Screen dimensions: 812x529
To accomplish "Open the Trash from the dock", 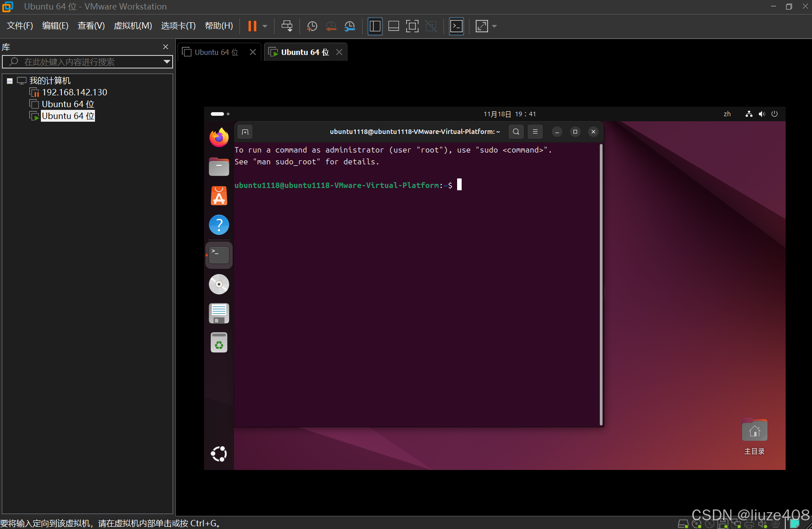I will pos(219,342).
